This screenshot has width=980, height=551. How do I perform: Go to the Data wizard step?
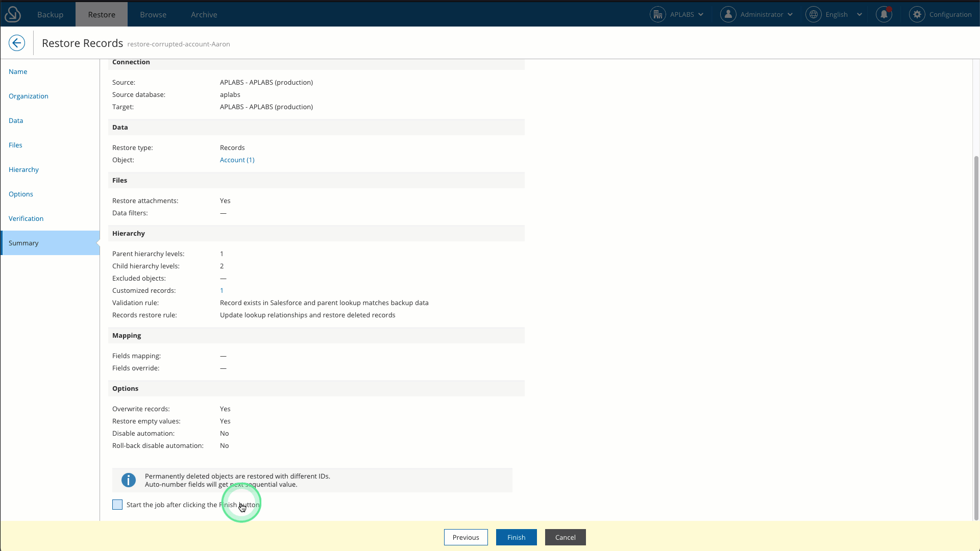click(50, 120)
